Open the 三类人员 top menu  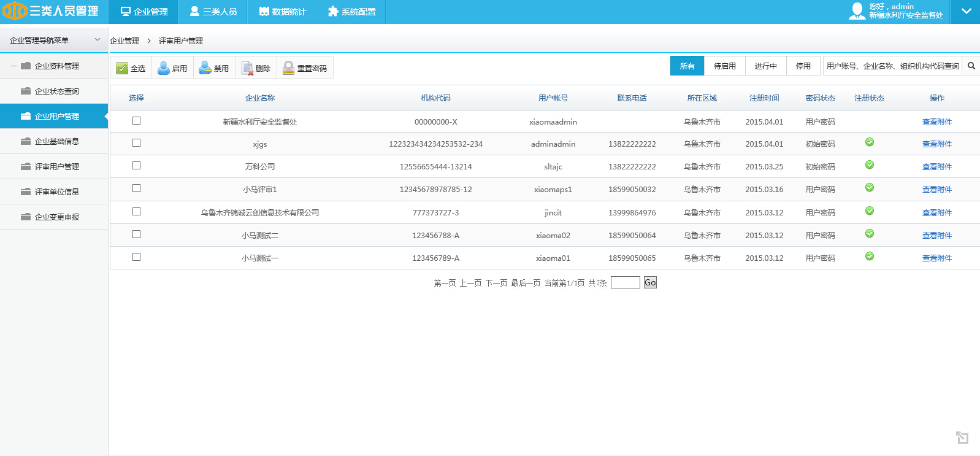[213, 12]
